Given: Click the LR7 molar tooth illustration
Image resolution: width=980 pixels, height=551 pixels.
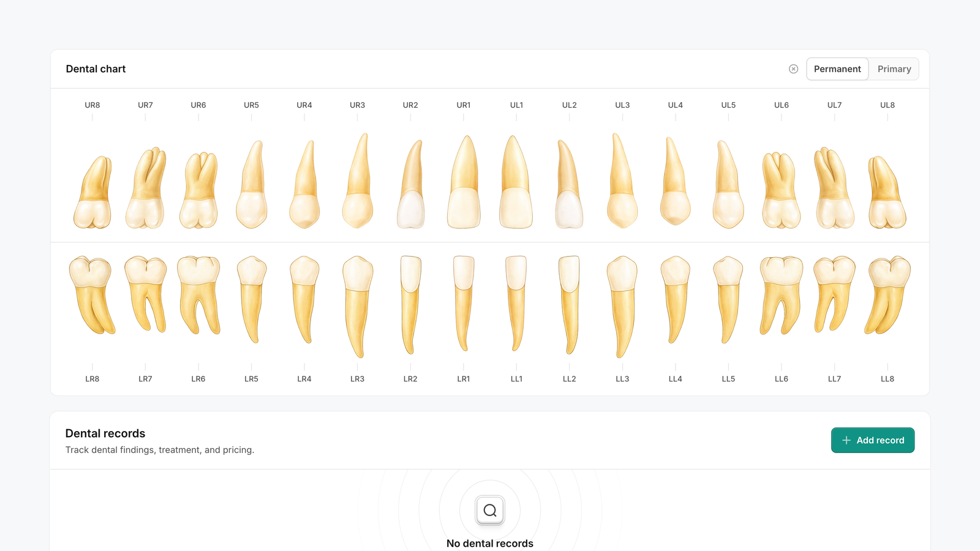Looking at the screenshot, I should (146, 294).
